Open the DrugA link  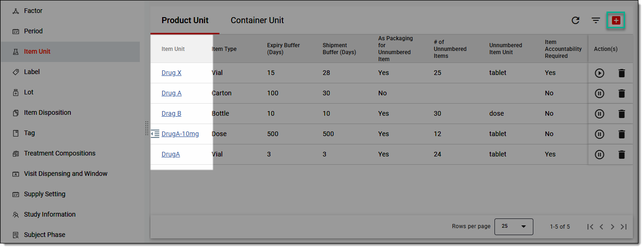(x=170, y=154)
